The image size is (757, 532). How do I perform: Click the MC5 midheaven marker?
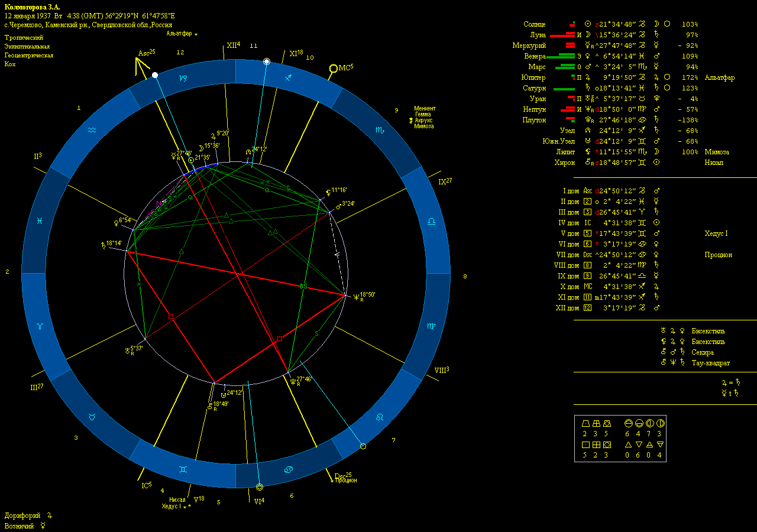point(341,68)
